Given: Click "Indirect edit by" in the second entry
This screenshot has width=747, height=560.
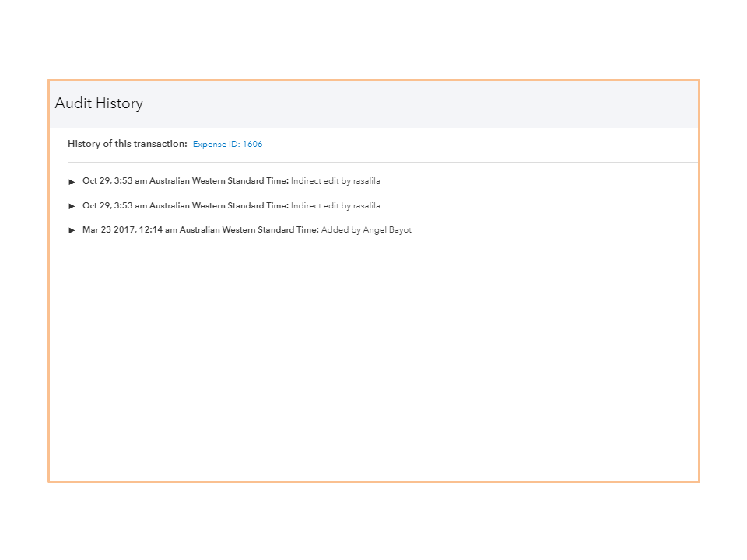Looking at the screenshot, I should 321,206.
